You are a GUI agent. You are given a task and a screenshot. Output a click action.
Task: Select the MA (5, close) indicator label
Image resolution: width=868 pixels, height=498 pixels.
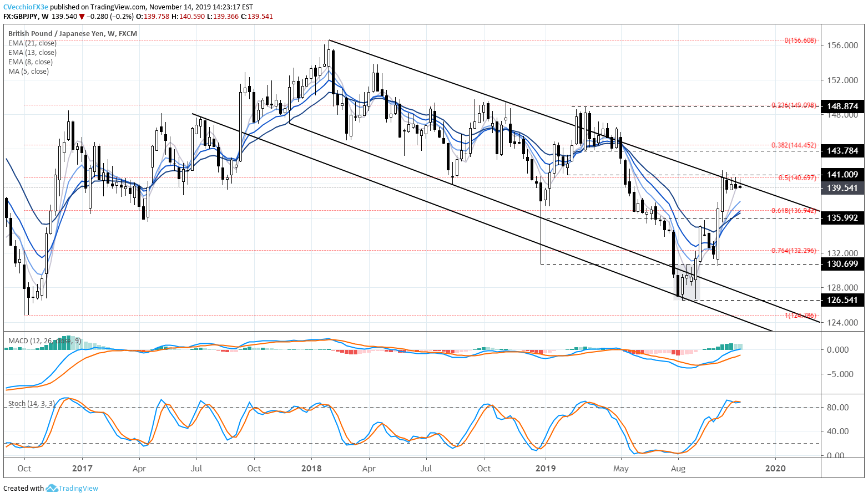[28, 72]
